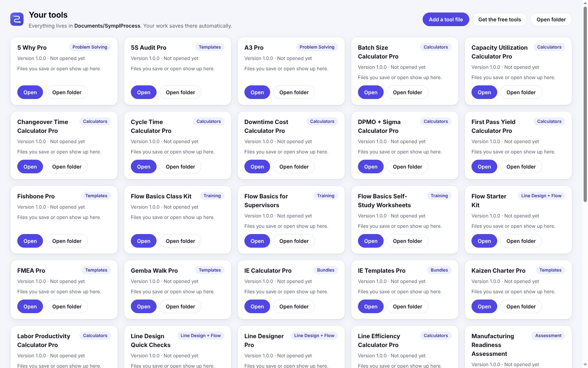Open the main folder from header
Image resolution: width=588 pixels, height=368 pixels.
pyautogui.click(x=551, y=20)
